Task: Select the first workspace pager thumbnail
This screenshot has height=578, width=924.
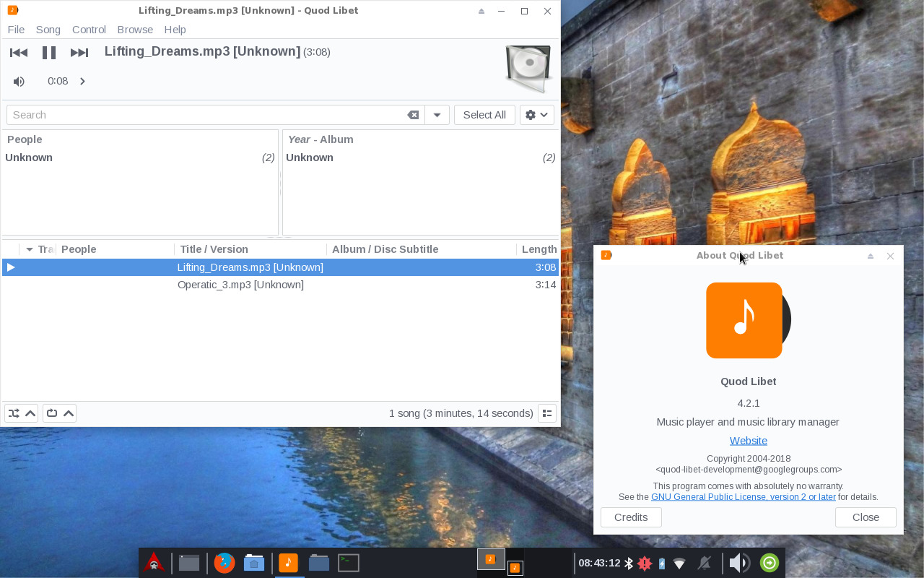Action: tap(491, 559)
